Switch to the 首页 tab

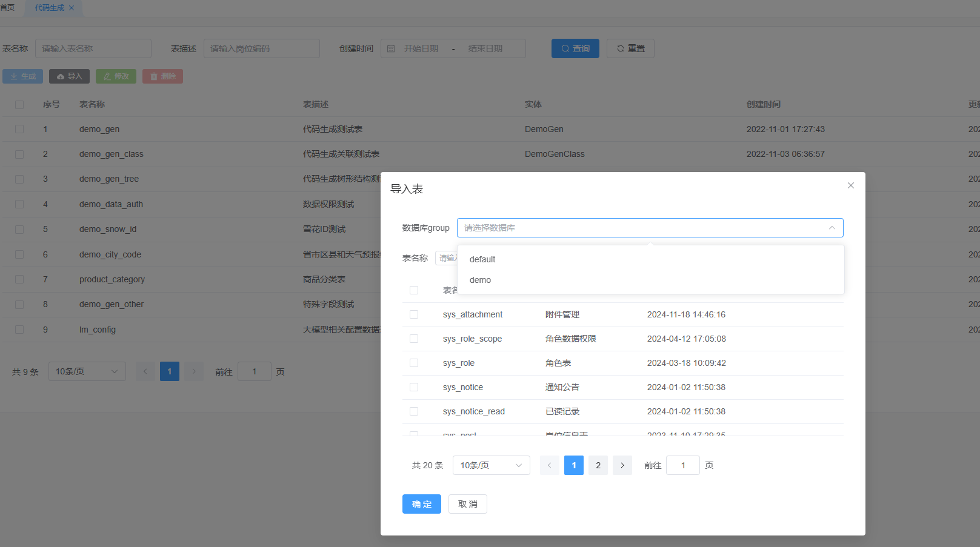[8, 8]
